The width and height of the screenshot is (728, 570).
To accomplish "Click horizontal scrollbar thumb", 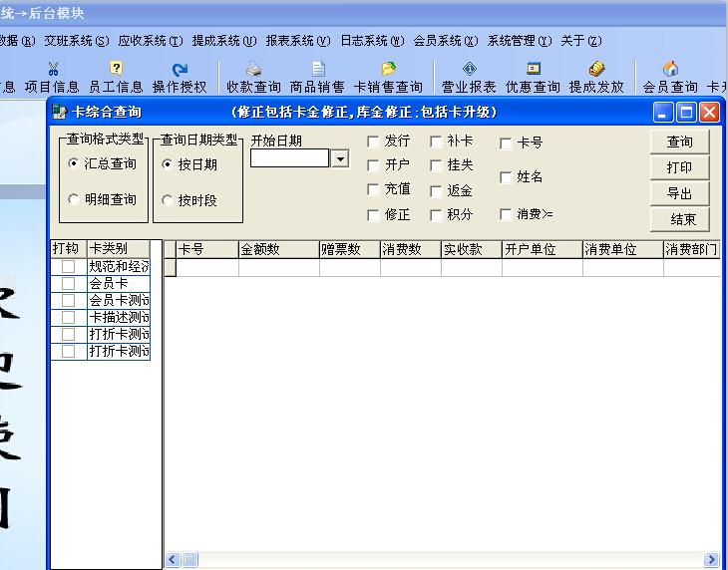I will coord(189,560).
